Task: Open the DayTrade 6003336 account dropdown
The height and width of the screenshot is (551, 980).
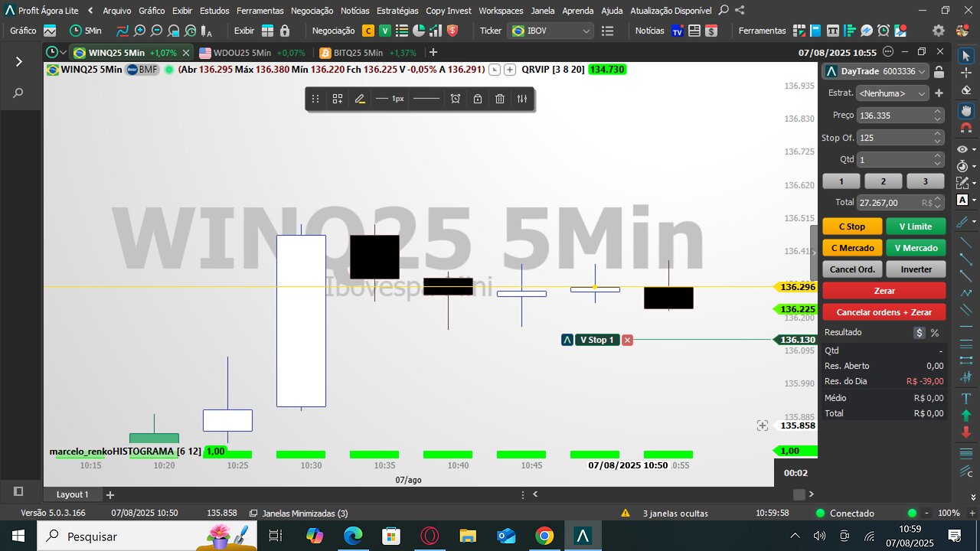Action: coord(875,71)
